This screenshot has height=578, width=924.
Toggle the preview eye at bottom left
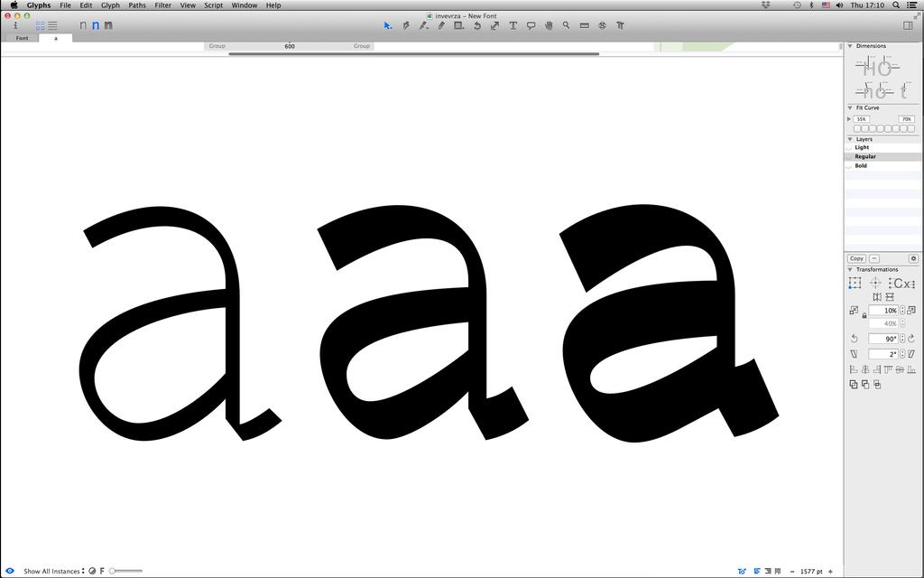point(10,571)
